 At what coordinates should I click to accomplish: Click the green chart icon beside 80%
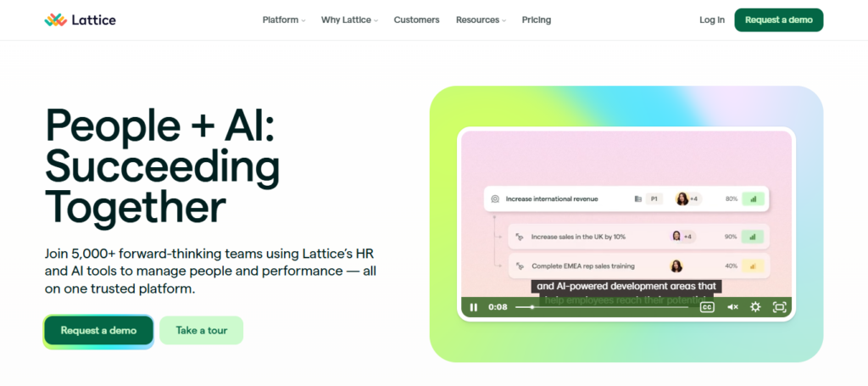pos(753,199)
